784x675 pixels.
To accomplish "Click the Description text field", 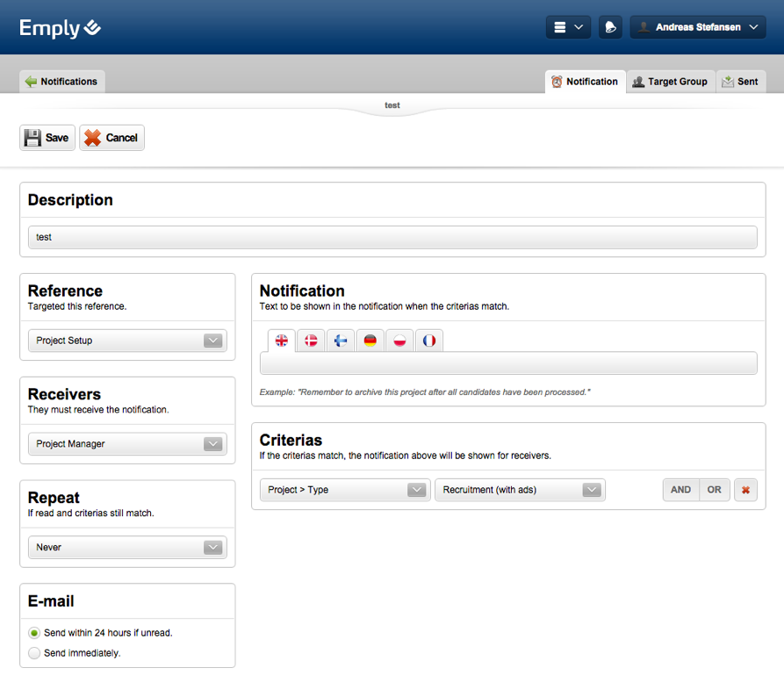I will click(392, 237).
